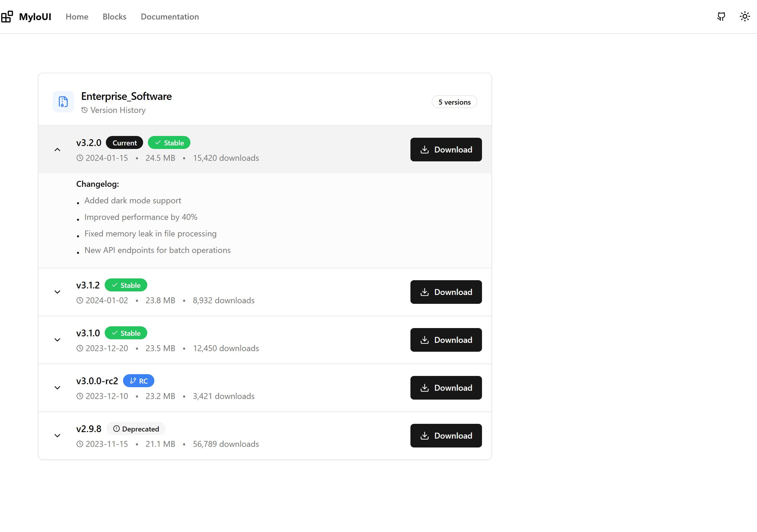The width and height of the screenshot is (757, 532).
Task: Download version v2.9.8
Action: coord(446,435)
